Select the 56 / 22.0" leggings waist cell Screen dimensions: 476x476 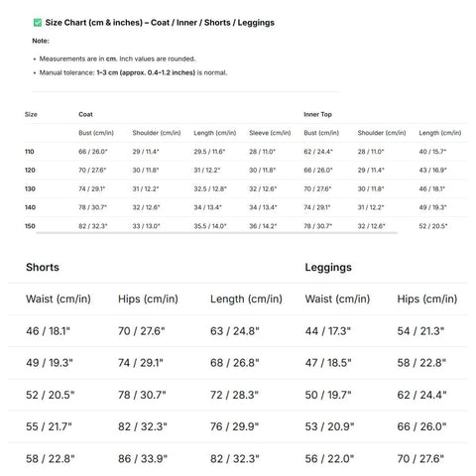click(x=329, y=459)
